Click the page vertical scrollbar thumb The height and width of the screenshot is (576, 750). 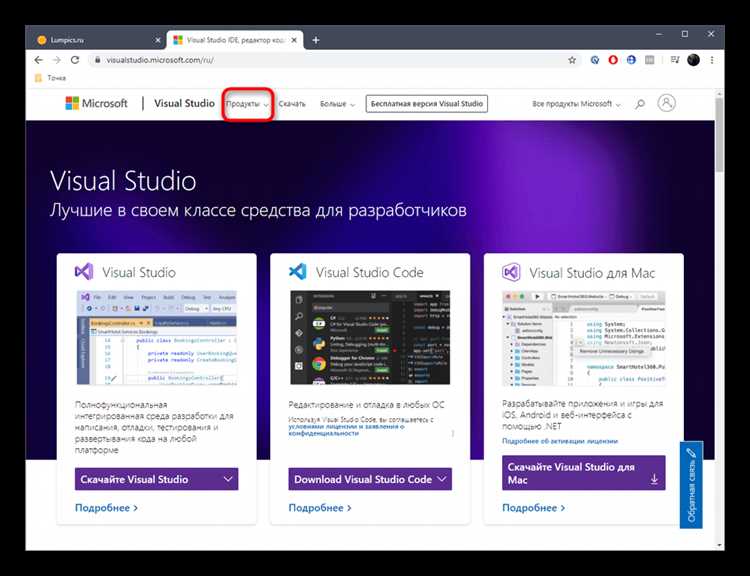pyautogui.click(x=719, y=134)
